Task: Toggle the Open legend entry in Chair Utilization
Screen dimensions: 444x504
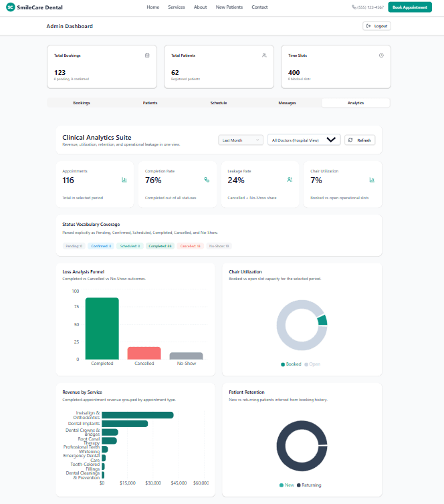Action: click(312, 364)
